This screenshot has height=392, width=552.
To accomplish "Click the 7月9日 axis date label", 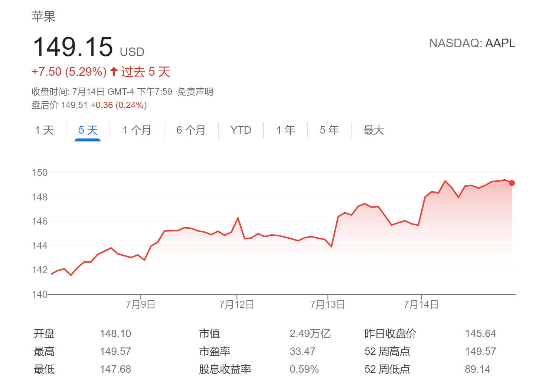I will click(140, 305).
